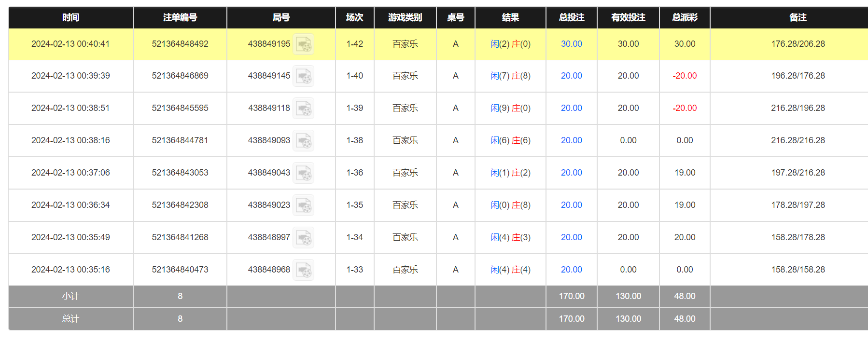Image resolution: width=868 pixels, height=341 pixels.
Task: Select bet number 521364843053
Action: 180,173
